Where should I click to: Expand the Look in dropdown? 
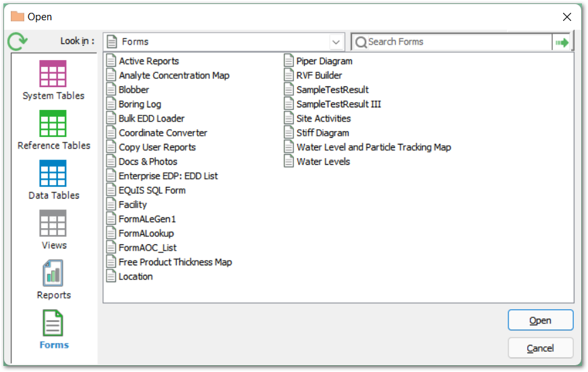pos(336,42)
